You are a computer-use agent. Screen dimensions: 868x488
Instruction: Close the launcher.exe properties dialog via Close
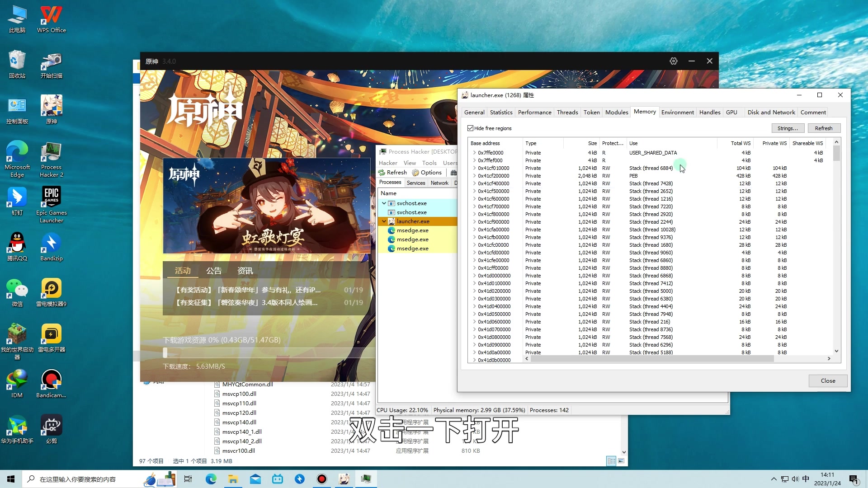828,381
